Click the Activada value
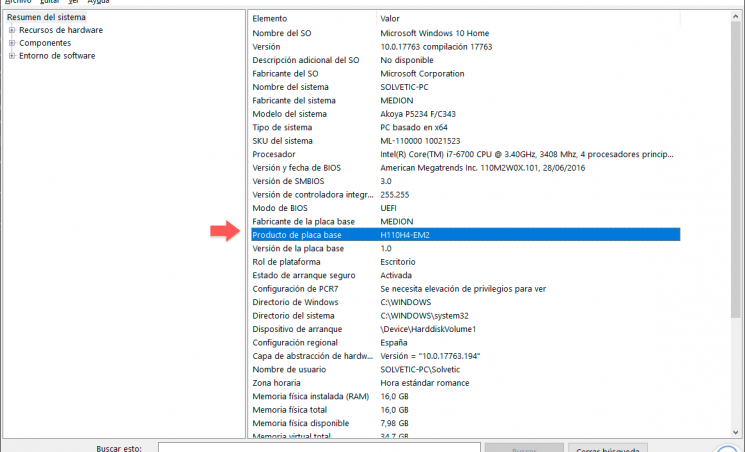Viewport: 745px width, 452px height. [396, 275]
